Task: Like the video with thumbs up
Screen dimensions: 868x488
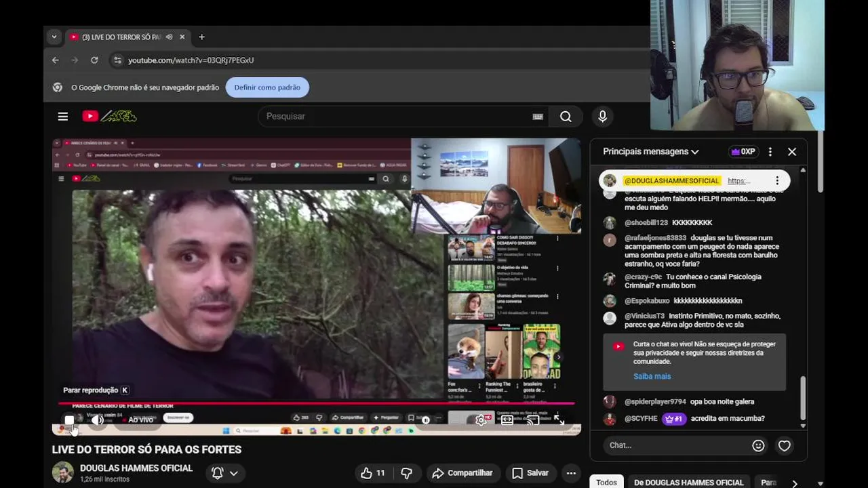Action: (x=373, y=473)
